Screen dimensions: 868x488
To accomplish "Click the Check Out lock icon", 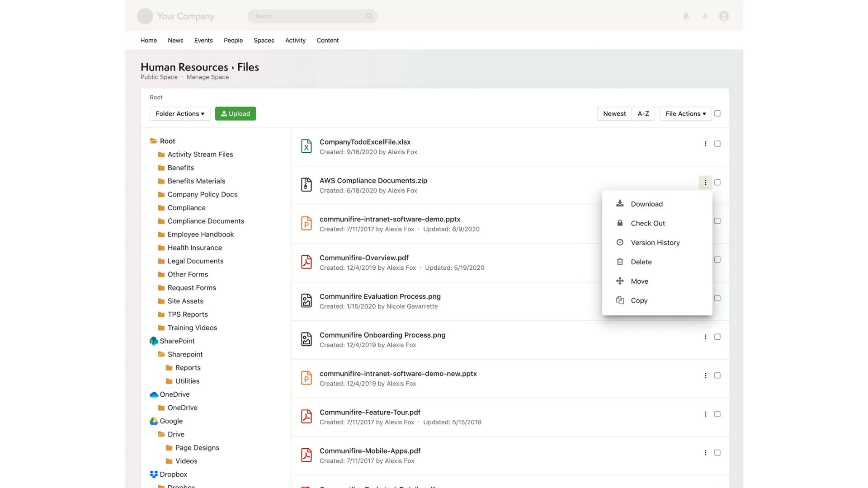I will tap(619, 223).
